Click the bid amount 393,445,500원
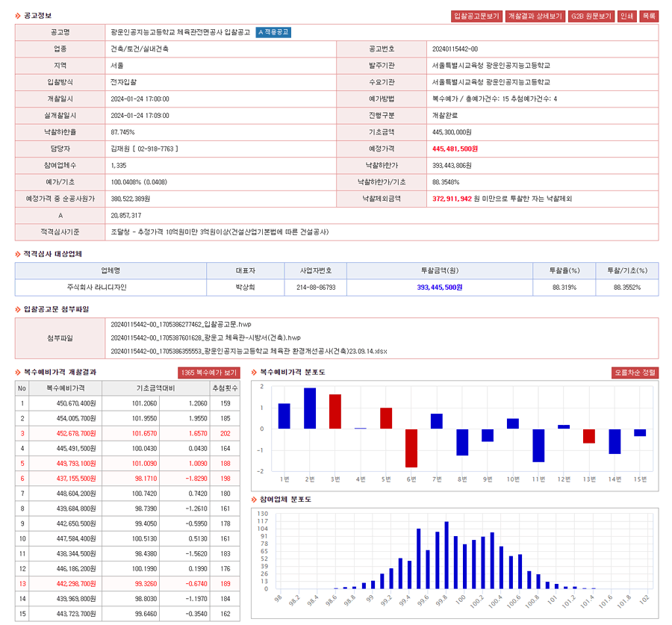672x625 pixels. tap(440, 287)
